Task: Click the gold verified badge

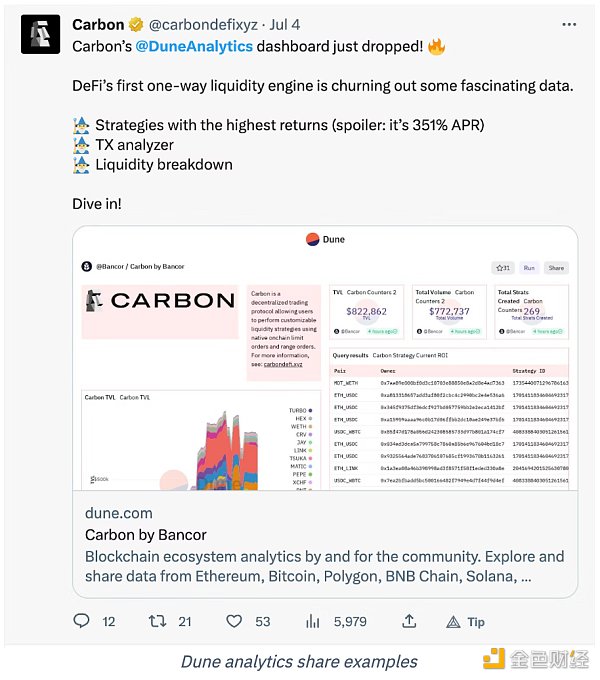Action: click(x=136, y=25)
